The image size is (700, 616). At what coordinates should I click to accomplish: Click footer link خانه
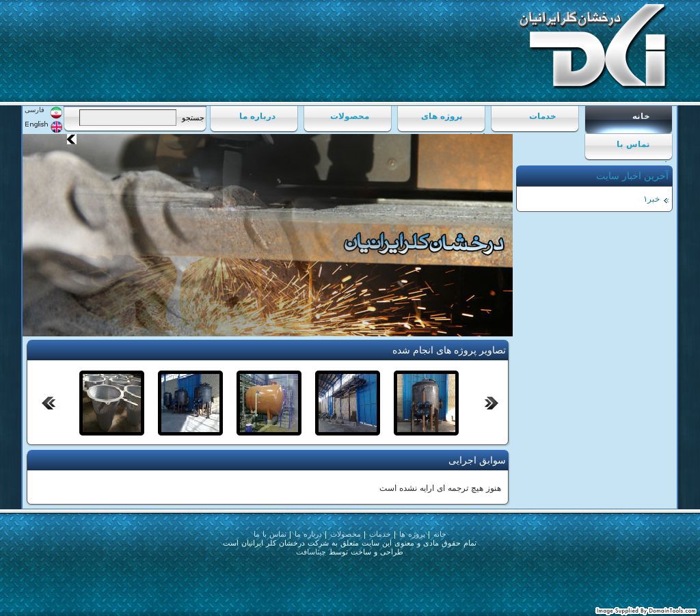[440, 535]
